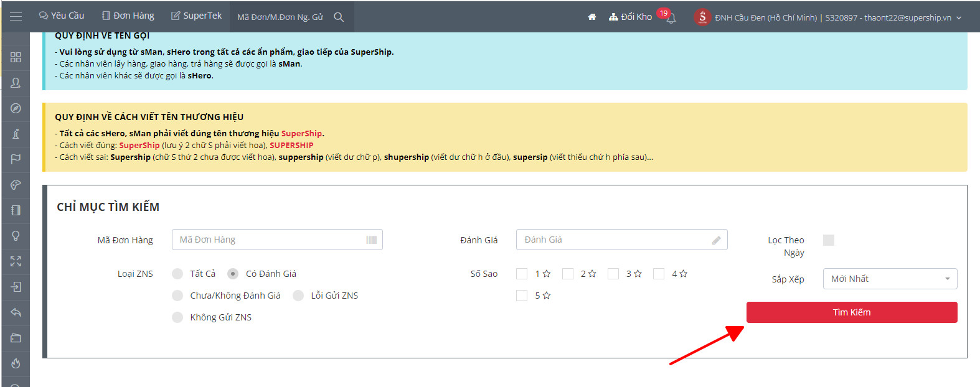The width and height of the screenshot is (980, 387).
Task: Open Đổi Kho warehouse switcher
Action: click(630, 17)
